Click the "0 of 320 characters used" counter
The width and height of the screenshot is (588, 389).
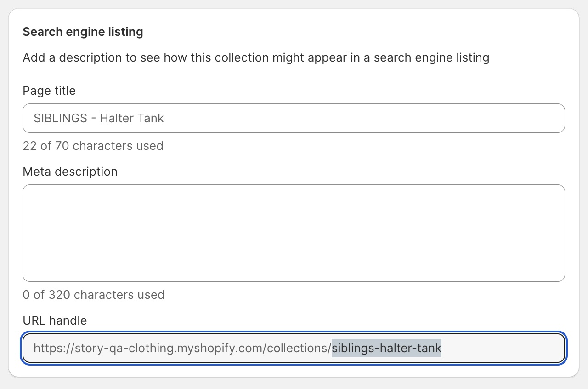[x=93, y=295]
